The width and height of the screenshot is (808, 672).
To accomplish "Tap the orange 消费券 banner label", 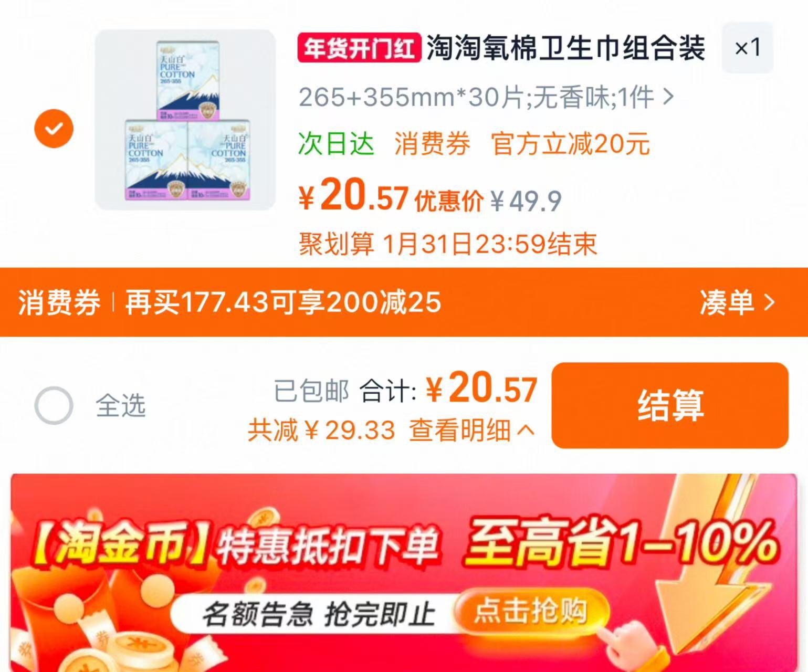I will coord(59,302).
